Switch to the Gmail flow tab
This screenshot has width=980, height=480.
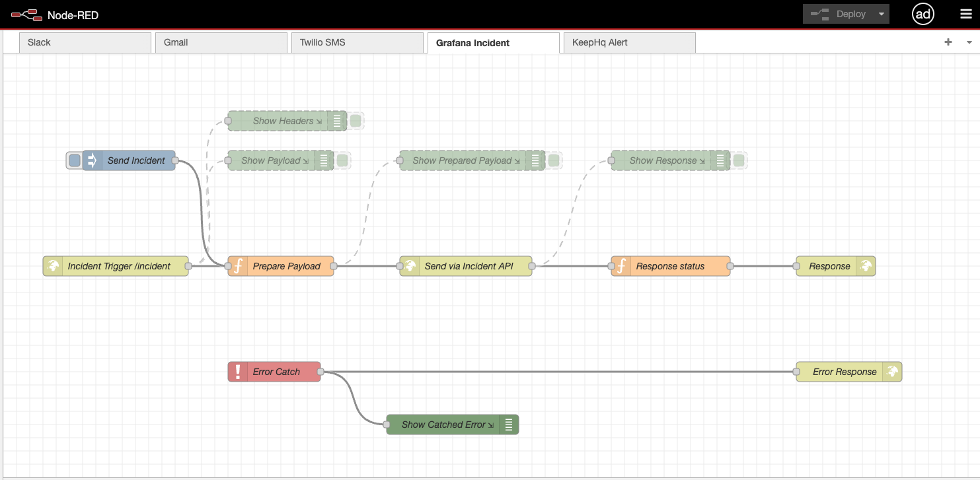pos(221,43)
